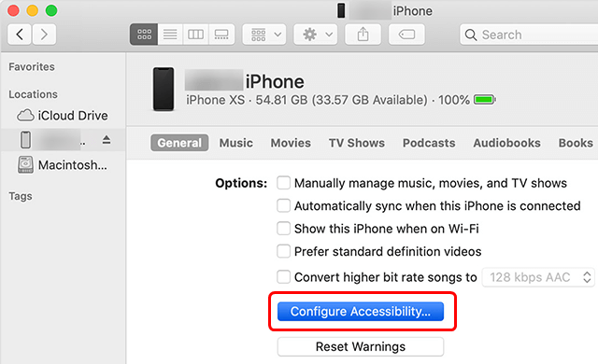Viewport: 598px width, 364px height.
Task: Switch to column view
Action: (x=195, y=35)
